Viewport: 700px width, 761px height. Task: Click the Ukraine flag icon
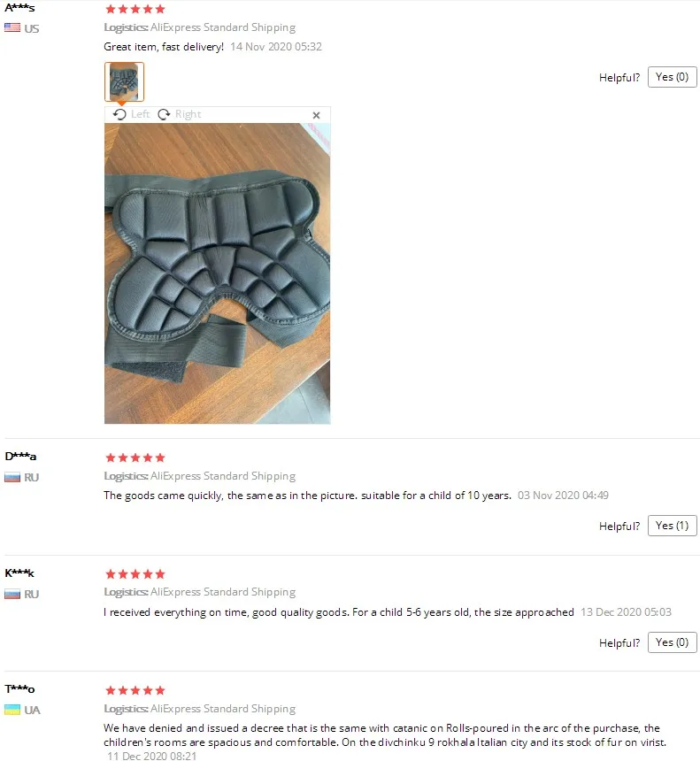click(12, 710)
